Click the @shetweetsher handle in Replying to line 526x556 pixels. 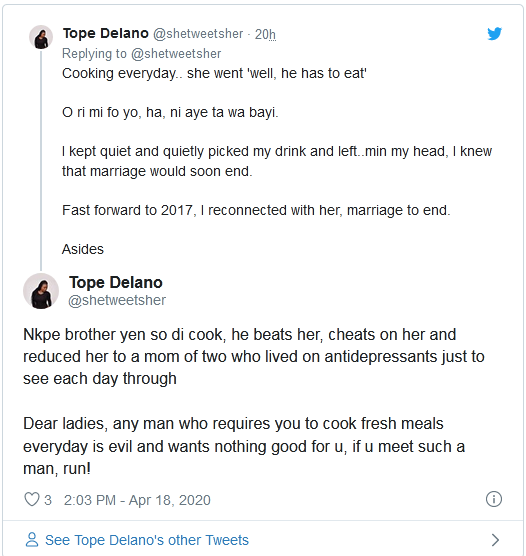pos(176,54)
